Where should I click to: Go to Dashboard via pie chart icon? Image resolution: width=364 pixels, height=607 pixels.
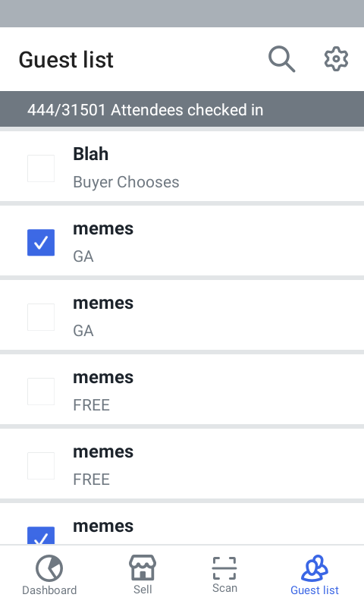click(49, 568)
